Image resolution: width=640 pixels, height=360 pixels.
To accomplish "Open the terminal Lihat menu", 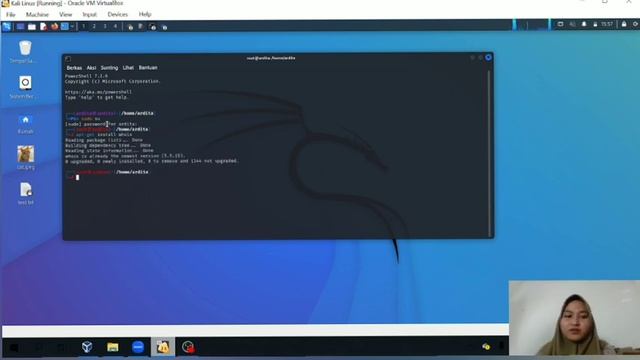I will click(x=128, y=68).
